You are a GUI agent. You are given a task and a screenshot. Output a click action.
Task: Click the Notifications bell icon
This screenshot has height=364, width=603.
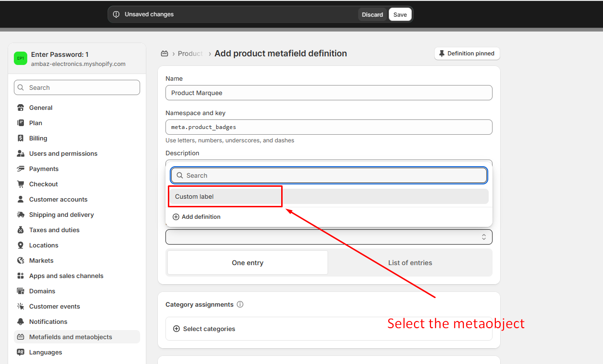tap(21, 321)
